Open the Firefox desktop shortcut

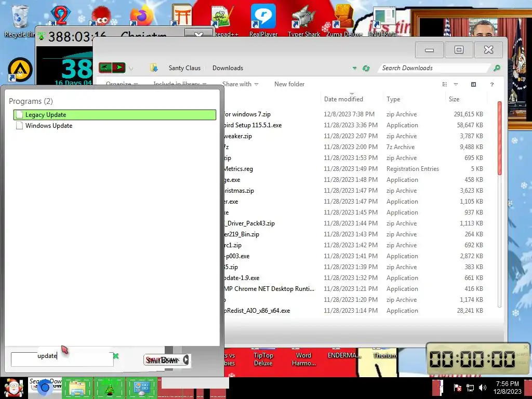(142, 15)
